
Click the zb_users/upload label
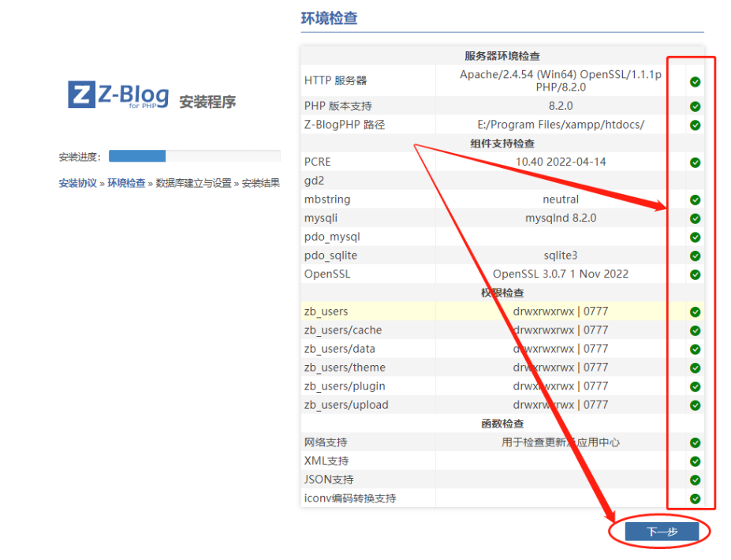(346, 405)
